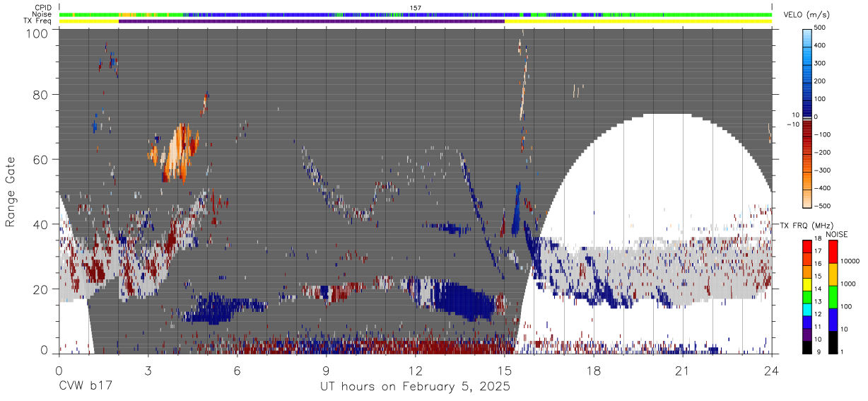Click the 24 tick on UT hours axis
Screen dimensions: 868x401
[x=772, y=371]
